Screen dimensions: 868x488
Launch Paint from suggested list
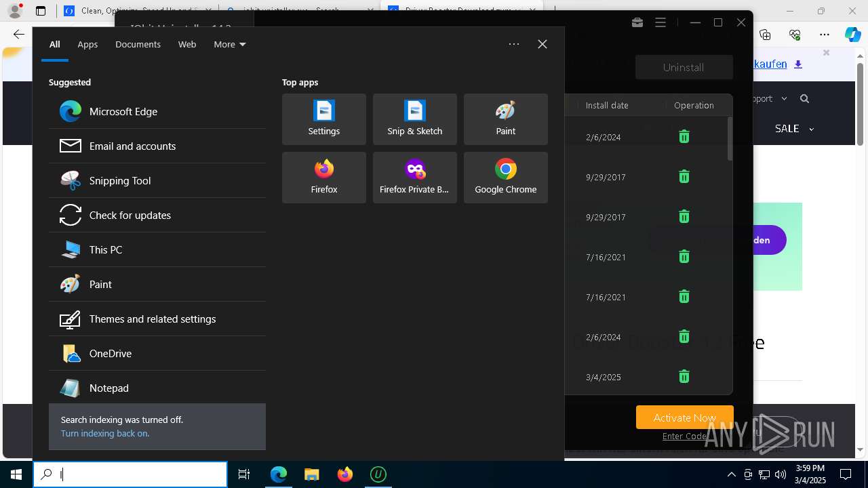(157, 284)
